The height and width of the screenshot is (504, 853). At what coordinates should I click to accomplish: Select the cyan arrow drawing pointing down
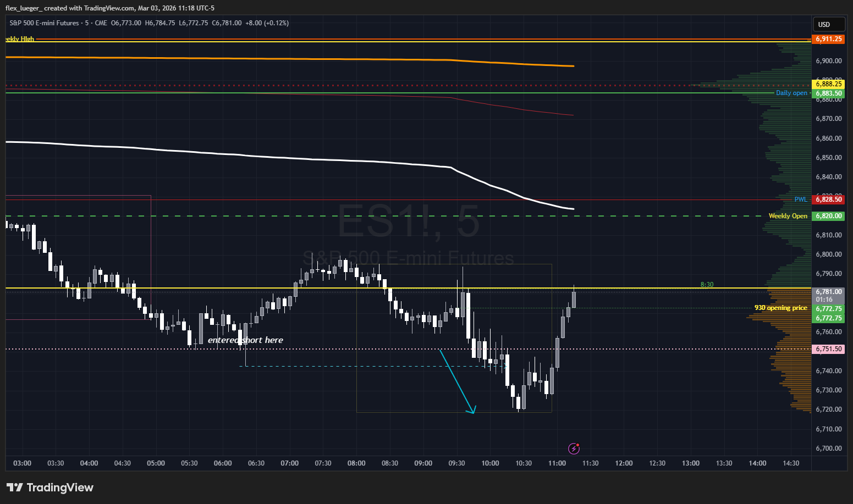[456, 381]
